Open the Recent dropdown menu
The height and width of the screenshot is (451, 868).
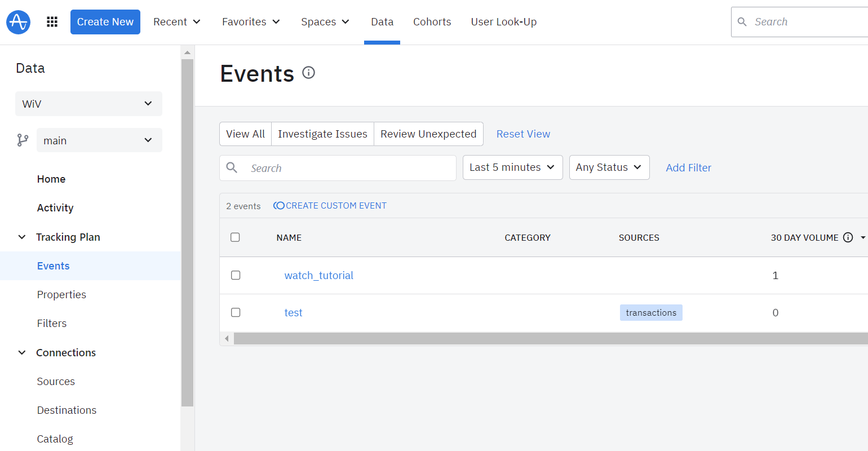177,22
